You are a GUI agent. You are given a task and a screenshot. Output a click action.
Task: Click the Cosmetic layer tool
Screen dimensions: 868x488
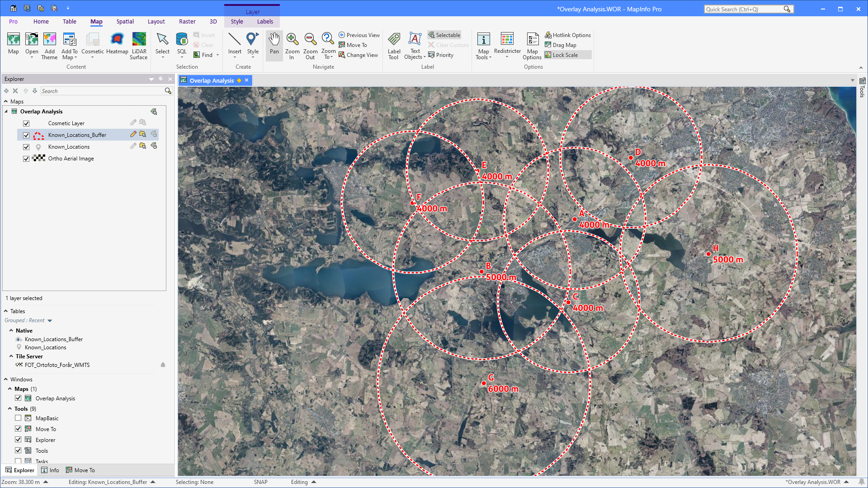(93, 45)
